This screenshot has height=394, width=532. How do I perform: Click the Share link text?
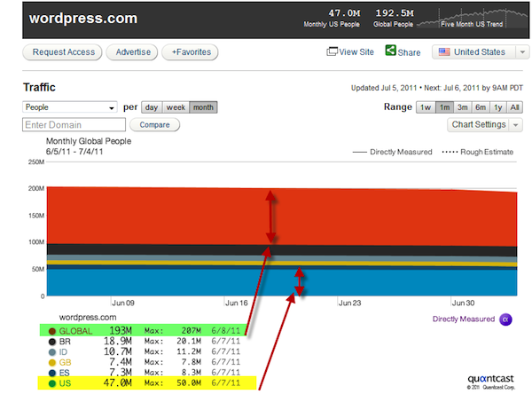coord(409,52)
